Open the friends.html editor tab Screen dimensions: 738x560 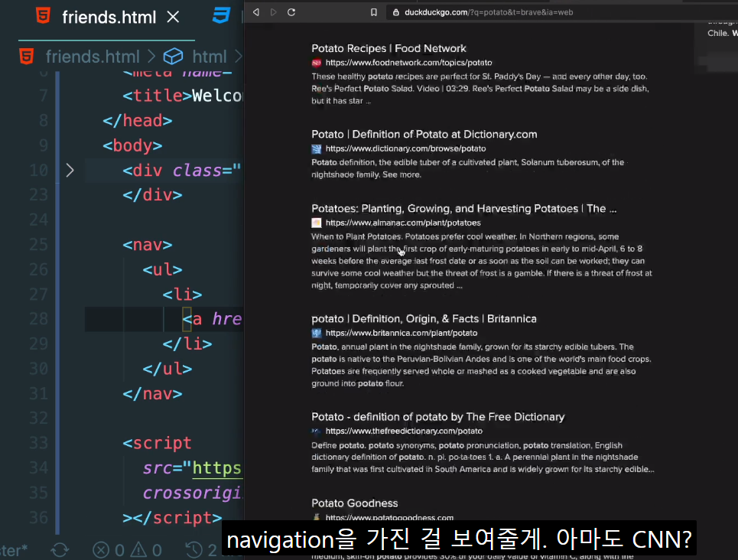coord(109,18)
